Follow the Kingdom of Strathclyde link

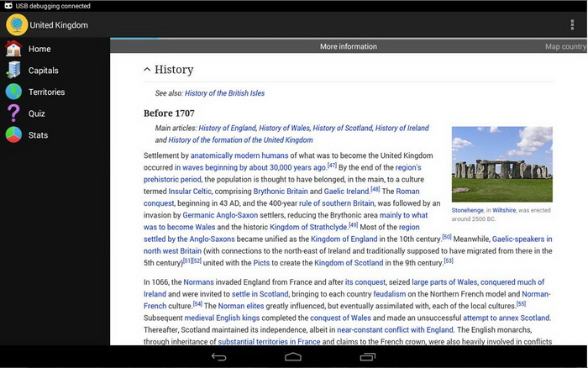pyautogui.click(x=309, y=227)
